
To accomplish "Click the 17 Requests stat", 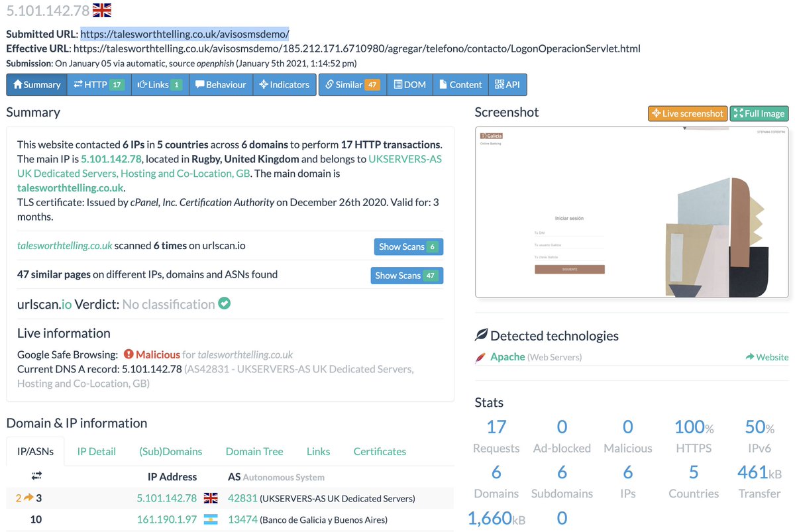I will [x=496, y=437].
